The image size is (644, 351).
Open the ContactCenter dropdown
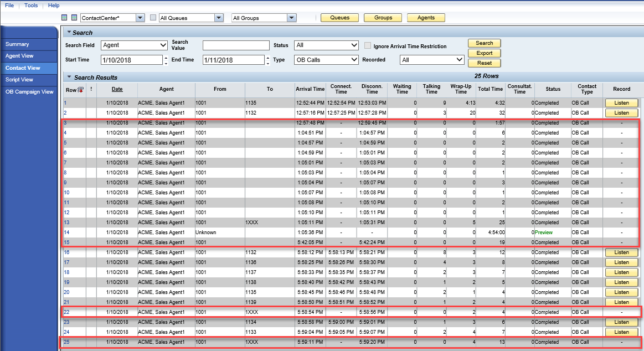141,18
